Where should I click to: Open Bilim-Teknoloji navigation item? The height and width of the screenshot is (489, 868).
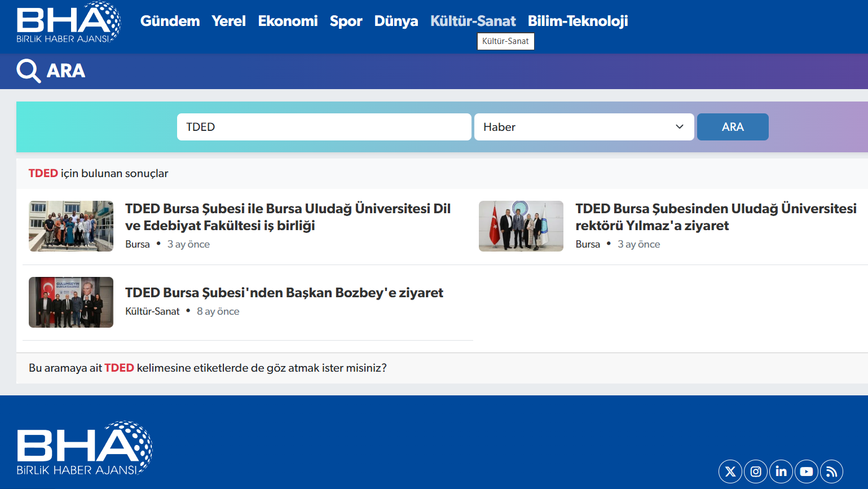point(578,21)
